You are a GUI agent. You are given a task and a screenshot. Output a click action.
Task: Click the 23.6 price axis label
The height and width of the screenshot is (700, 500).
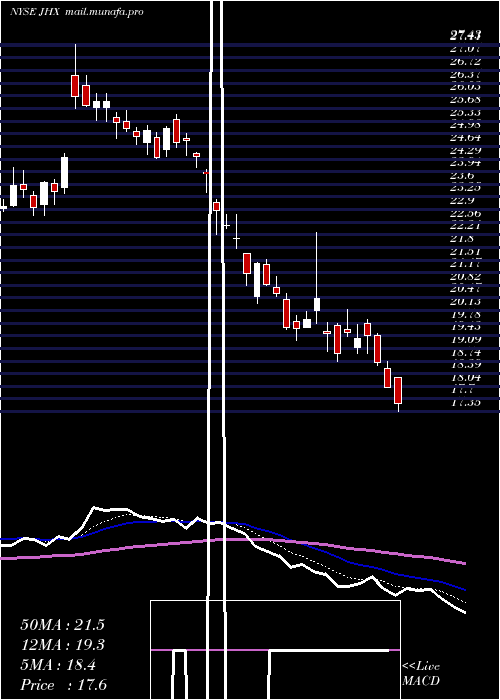coord(462,175)
